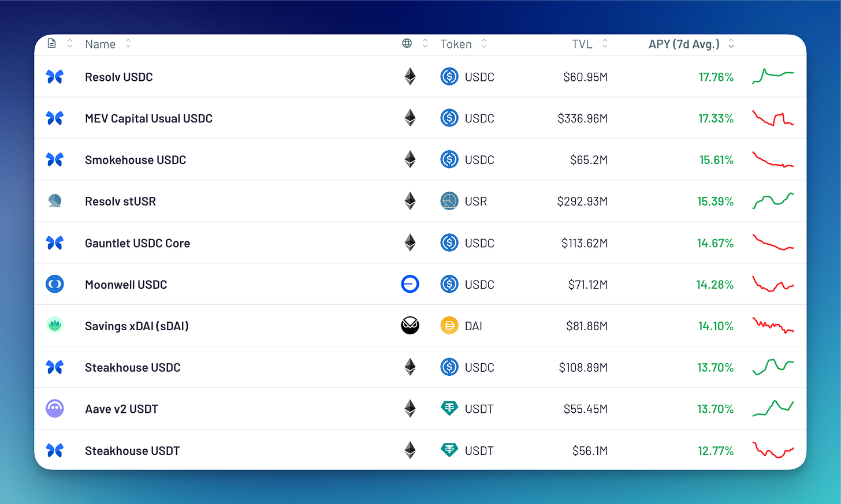Click the Ethereum chain icon in Smokehouse USDC row
Image resolution: width=841 pixels, height=504 pixels.
coord(410,159)
